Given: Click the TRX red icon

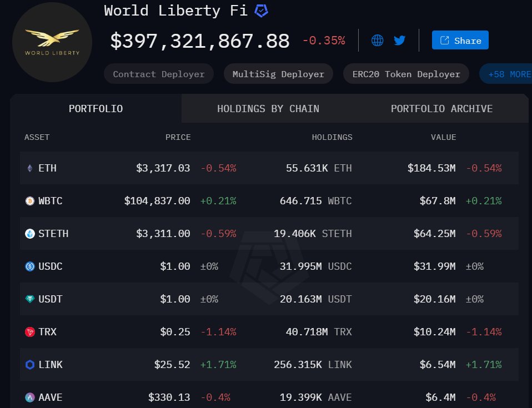Looking at the screenshot, I should coord(30,332).
